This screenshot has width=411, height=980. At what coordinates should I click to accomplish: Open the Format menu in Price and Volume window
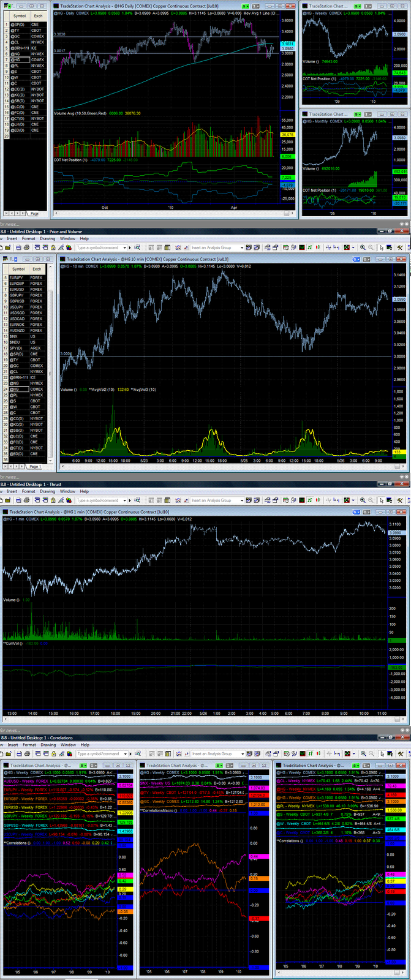29,238
